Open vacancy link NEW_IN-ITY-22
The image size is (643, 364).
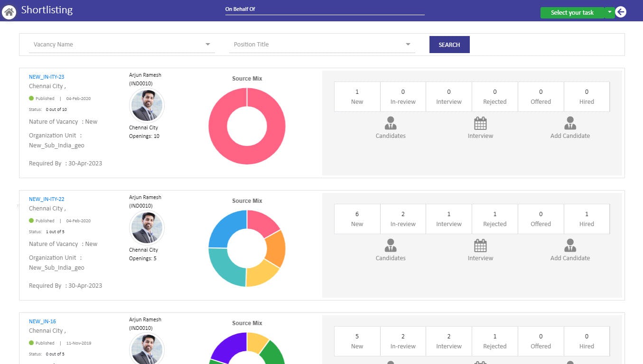(x=47, y=199)
